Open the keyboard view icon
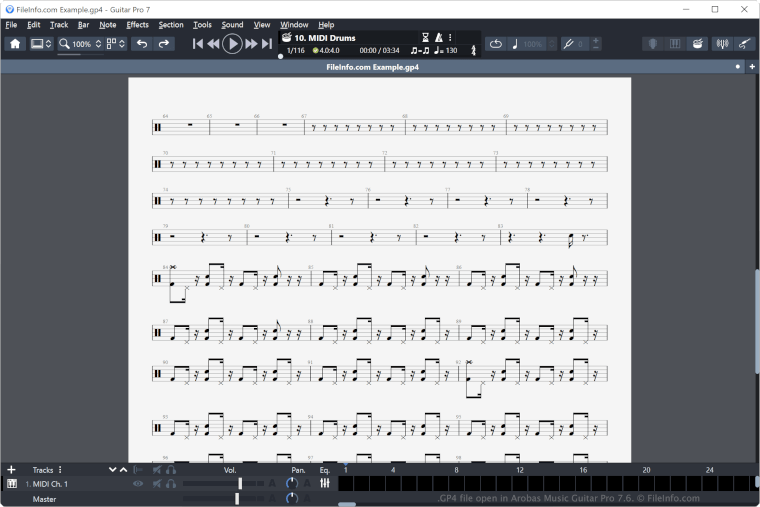 (x=675, y=44)
